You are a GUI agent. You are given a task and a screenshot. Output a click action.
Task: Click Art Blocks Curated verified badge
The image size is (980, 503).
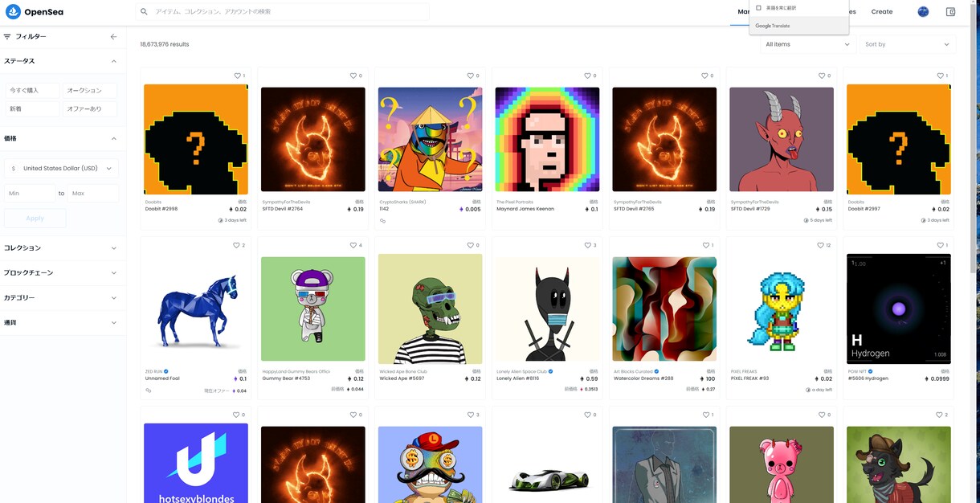click(x=656, y=371)
